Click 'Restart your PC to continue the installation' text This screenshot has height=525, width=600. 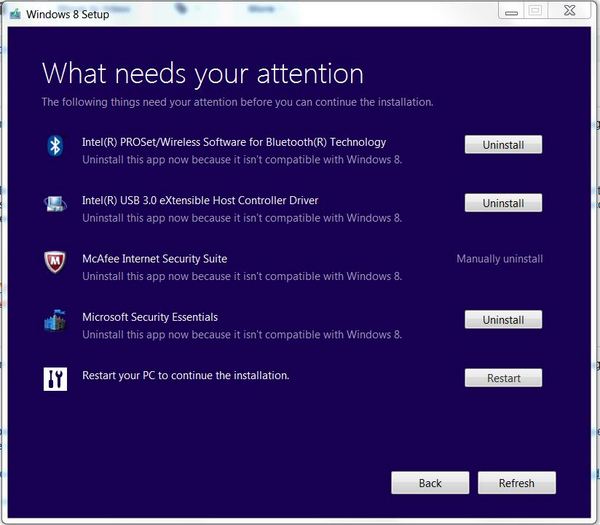point(186,375)
